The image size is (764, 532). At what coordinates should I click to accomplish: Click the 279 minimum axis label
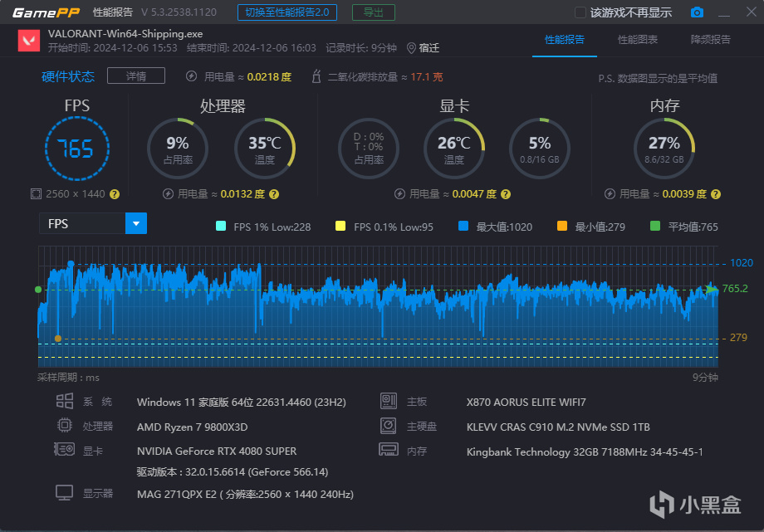(738, 338)
